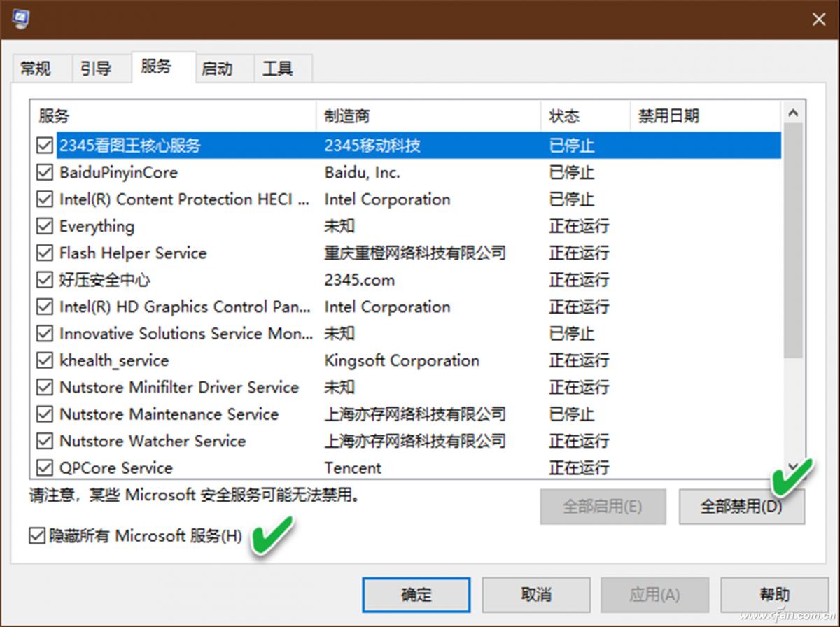Uncheck the khealth_service checkbox
Viewport: 840px width, 627px height.
point(44,360)
